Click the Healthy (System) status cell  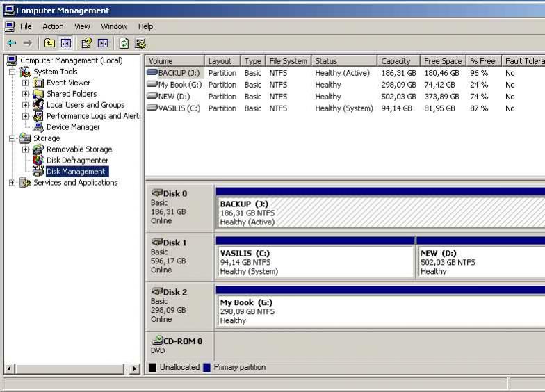click(x=343, y=108)
